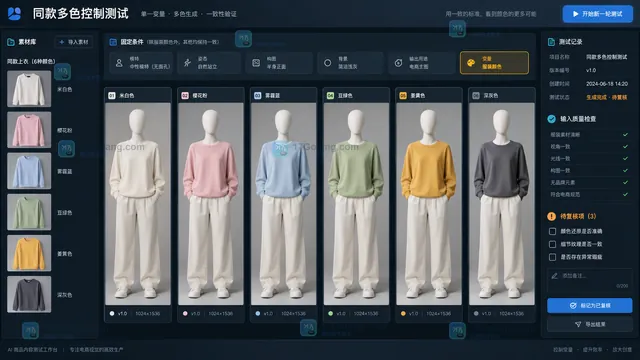This screenshot has height=360, width=640.
Task: Click the date 2024-06-18 14:20
Action: [x=607, y=84]
